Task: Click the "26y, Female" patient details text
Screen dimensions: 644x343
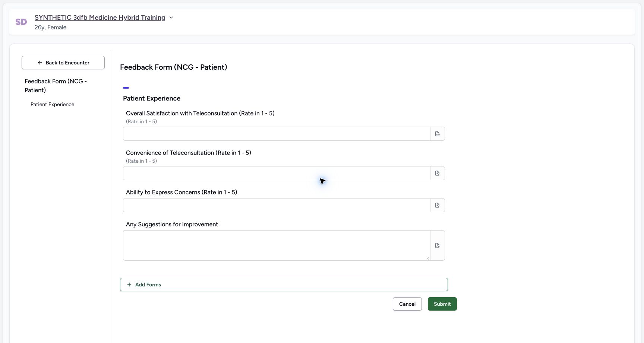Action: 51,27
